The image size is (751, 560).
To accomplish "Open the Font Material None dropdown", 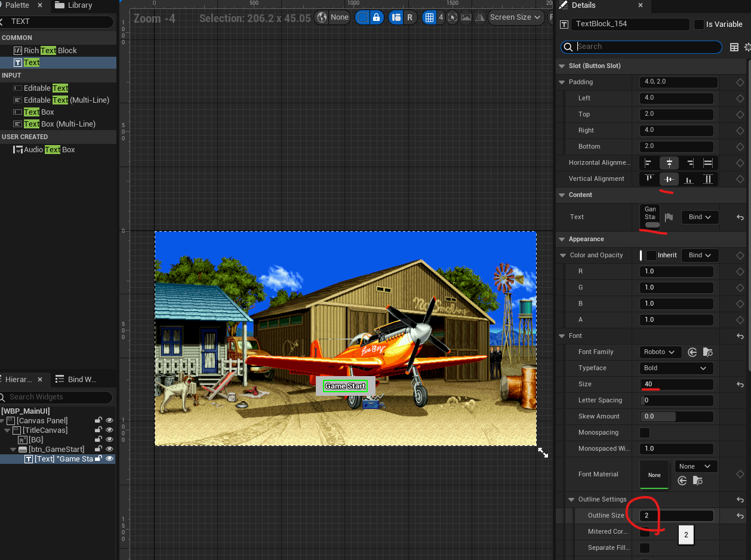I will tap(696, 467).
